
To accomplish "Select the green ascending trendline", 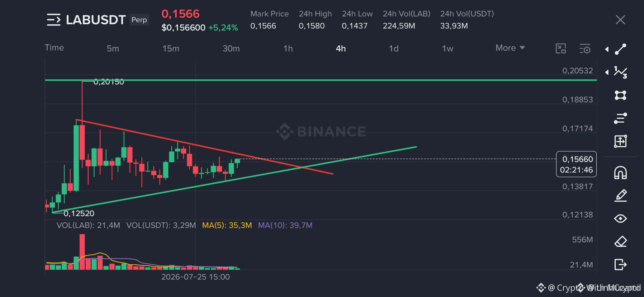I will click(x=235, y=179).
